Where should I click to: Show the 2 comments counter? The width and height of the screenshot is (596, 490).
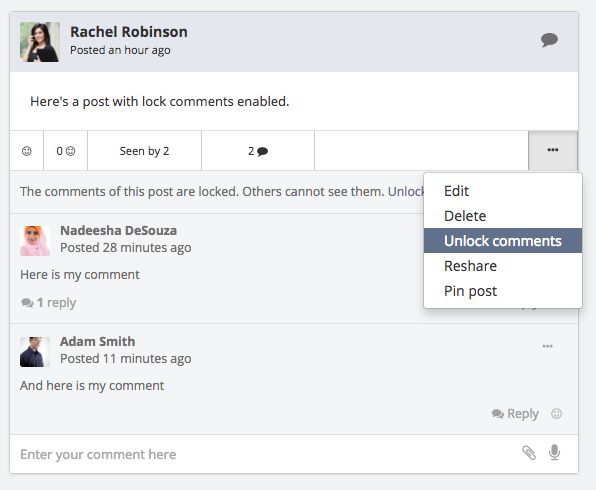[258, 151]
